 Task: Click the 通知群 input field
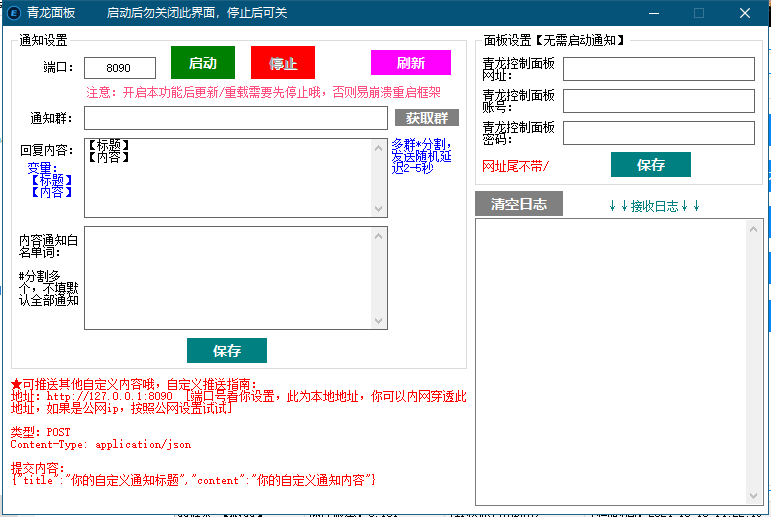point(236,118)
